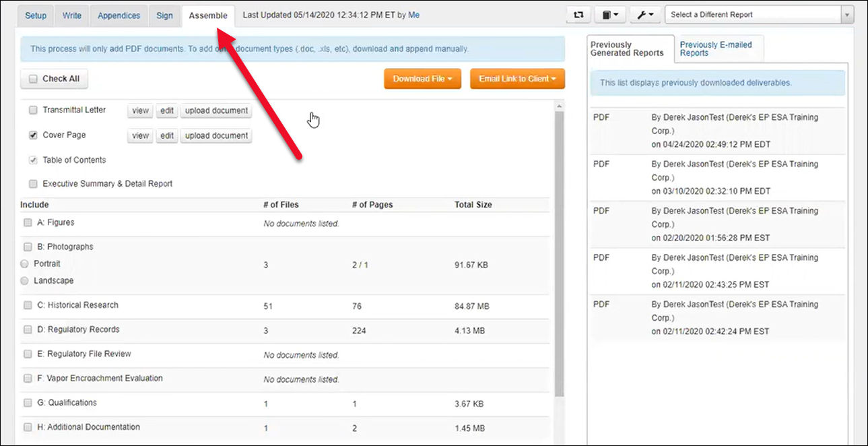
Task: Open the wrench tools dropdown
Action: 645,14
